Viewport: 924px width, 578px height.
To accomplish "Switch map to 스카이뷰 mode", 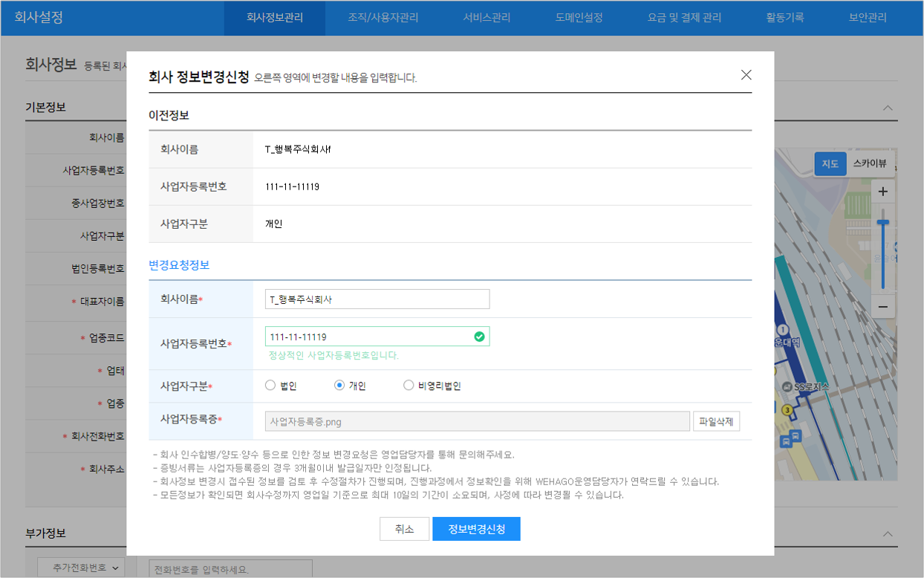I will click(x=869, y=163).
